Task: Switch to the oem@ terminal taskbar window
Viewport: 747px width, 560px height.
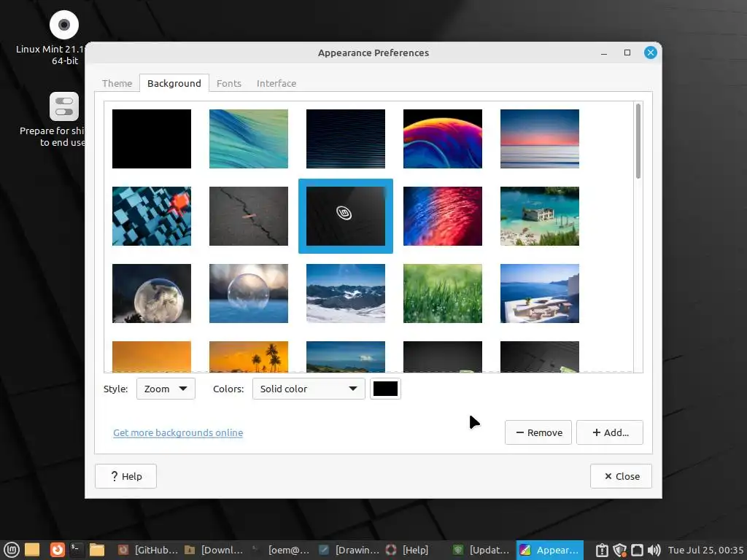Action: pyautogui.click(x=282, y=550)
